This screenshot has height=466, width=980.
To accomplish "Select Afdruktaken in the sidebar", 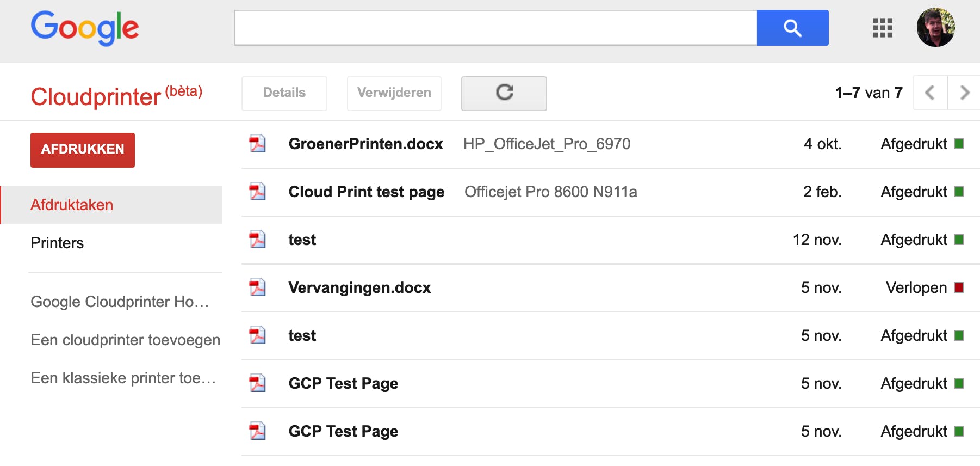I will click(72, 205).
